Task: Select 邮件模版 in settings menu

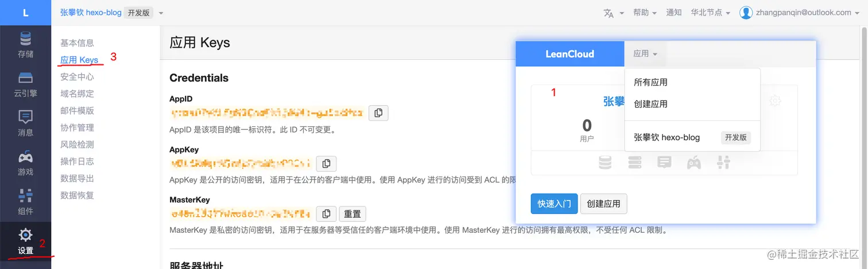Action: 77,110
